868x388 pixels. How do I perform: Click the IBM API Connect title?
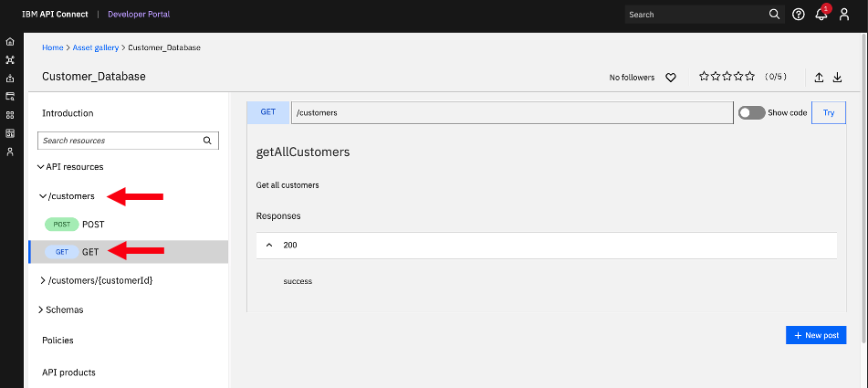[55, 15]
